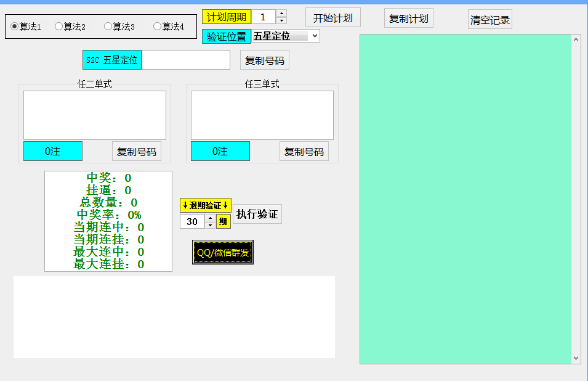Select the 算法4 radio button

click(168, 27)
